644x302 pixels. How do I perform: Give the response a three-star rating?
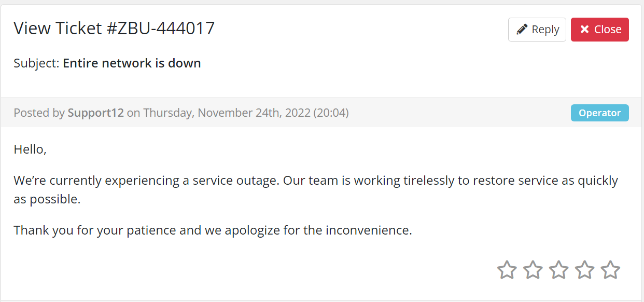click(559, 270)
